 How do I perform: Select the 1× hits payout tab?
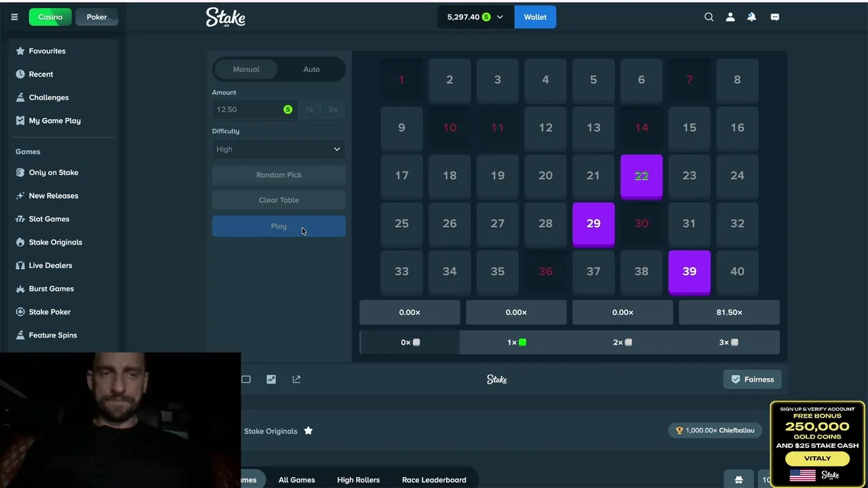pos(516,342)
